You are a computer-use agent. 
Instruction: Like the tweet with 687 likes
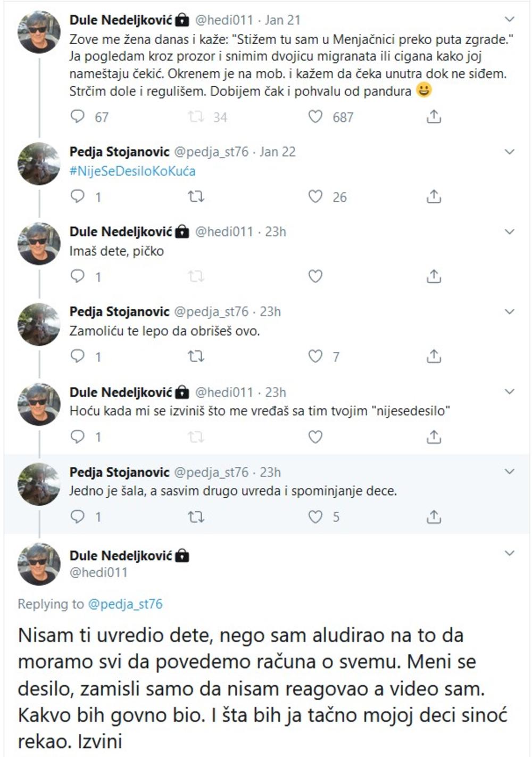(x=315, y=117)
